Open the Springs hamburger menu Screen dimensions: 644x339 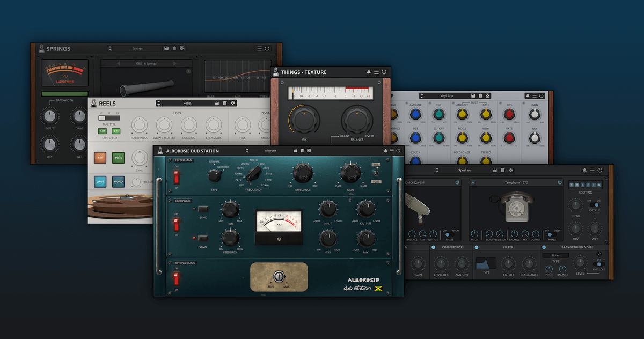[259, 48]
